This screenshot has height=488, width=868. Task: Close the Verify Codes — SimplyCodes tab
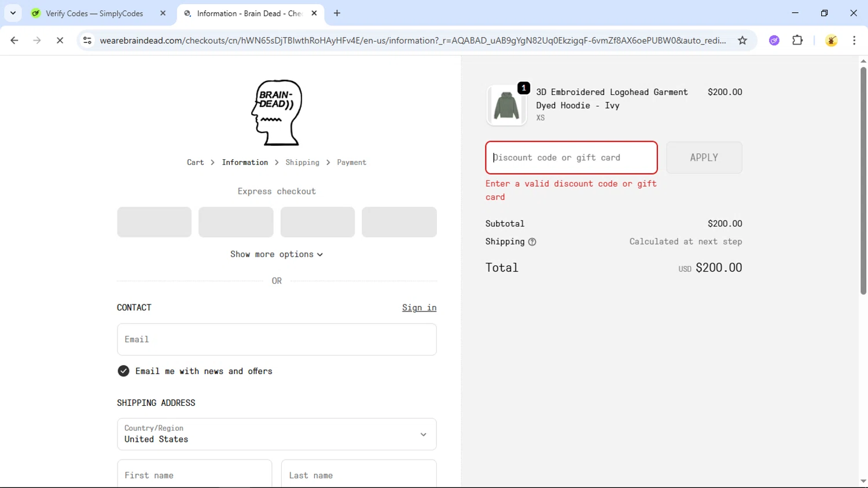click(x=163, y=13)
